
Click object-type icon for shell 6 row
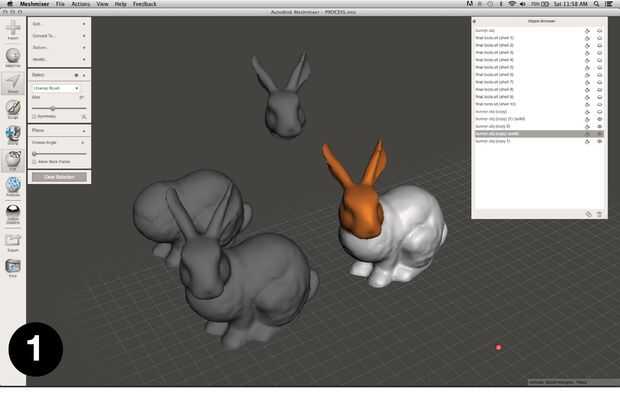[587, 75]
